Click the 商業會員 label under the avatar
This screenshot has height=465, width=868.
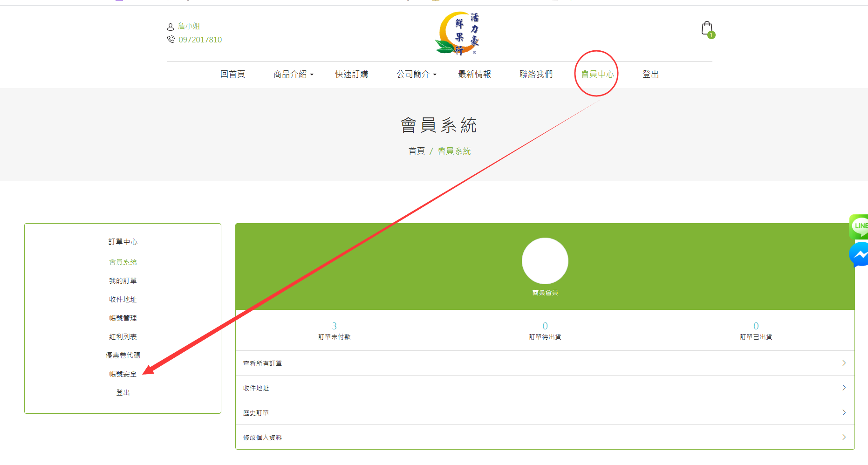545,293
